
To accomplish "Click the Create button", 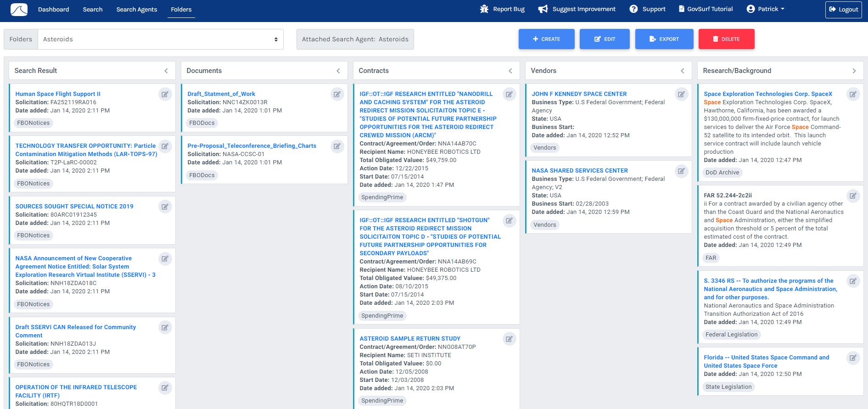I will tap(547, 39).
